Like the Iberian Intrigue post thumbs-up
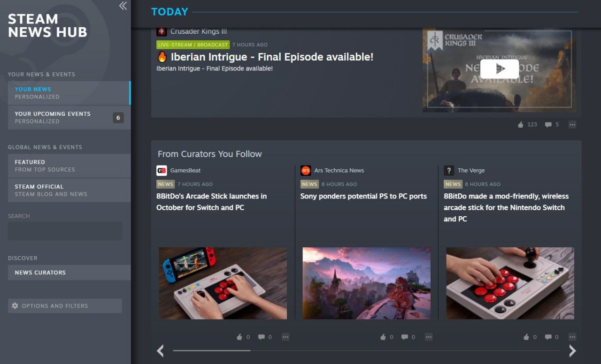Screen dimensions: 601x364 click(x=520, y=125)
